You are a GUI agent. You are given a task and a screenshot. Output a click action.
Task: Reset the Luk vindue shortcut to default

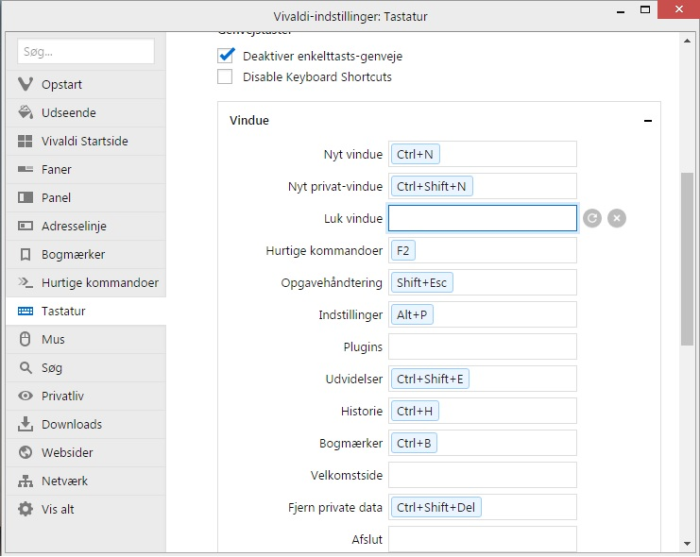pos(592,218)
